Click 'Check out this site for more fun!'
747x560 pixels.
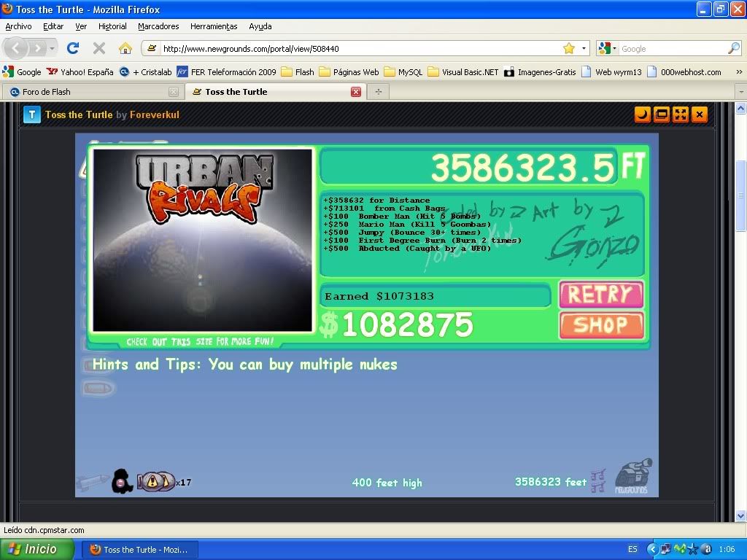tap(200, 341)
